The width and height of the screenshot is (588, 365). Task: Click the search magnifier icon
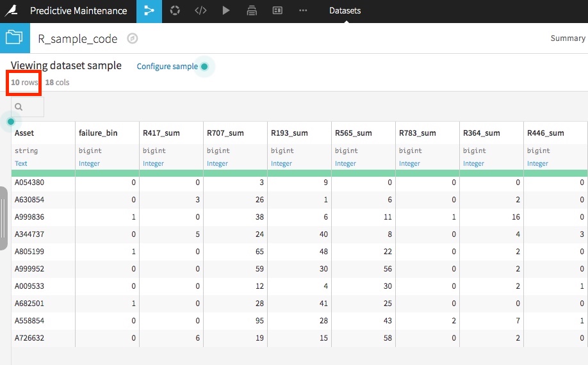19,107
